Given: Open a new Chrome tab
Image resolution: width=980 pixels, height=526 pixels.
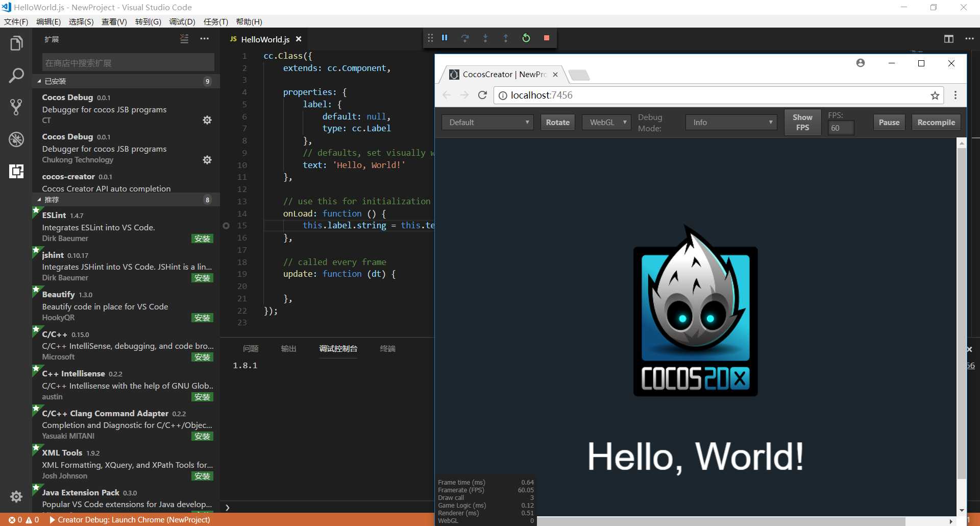Looking at the screenshot, I should click(579, 75).
